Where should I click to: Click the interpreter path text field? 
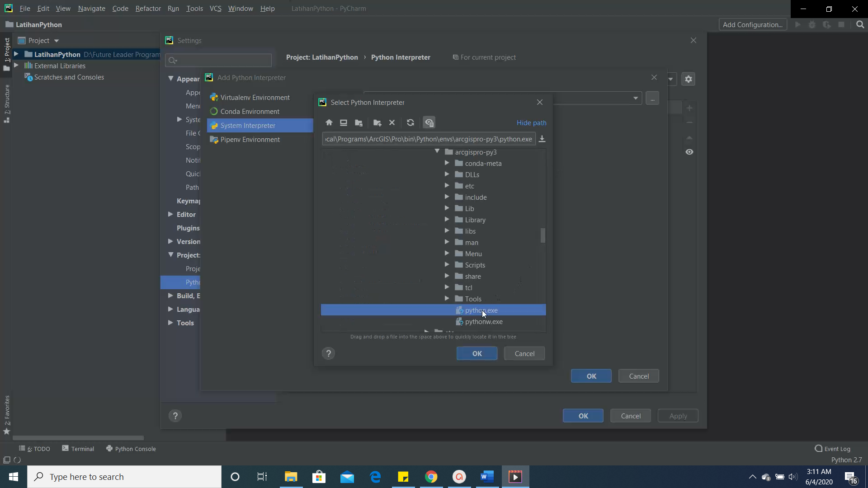[429, 139]
